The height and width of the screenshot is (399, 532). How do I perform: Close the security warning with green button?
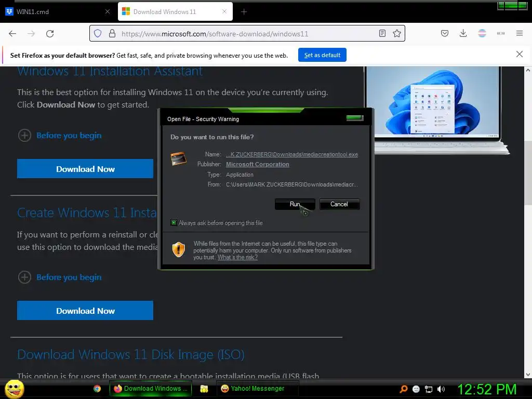354,118
